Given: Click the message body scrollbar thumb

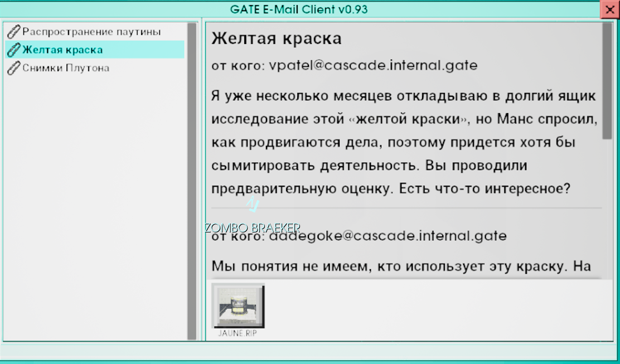Looking at the screenshot, I should pyautogui.click(x=607, y=81).
